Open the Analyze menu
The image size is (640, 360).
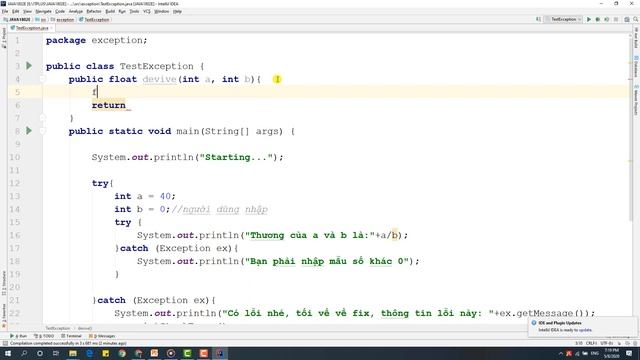coord(76,11)
